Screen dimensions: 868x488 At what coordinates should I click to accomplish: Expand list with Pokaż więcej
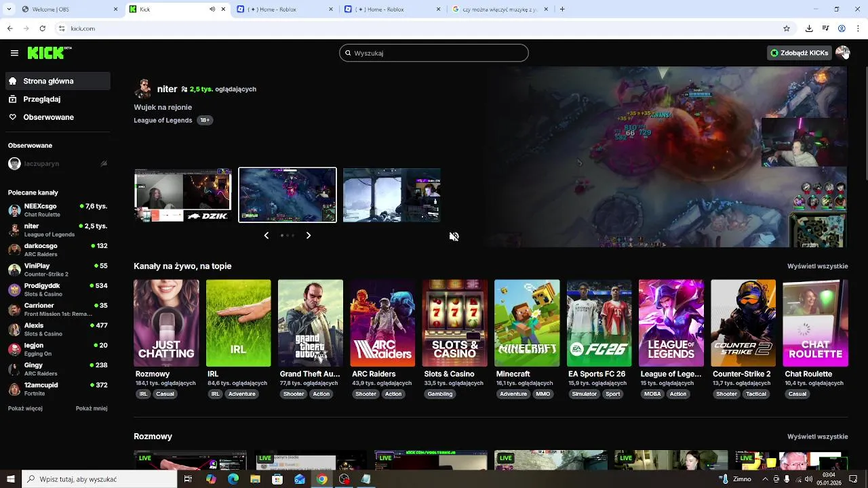pyautogui.click(x=25, y=409)
